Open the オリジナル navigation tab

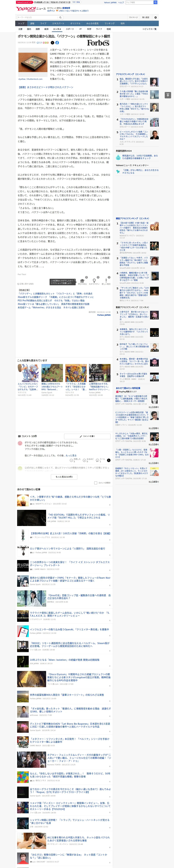(75, 24)
